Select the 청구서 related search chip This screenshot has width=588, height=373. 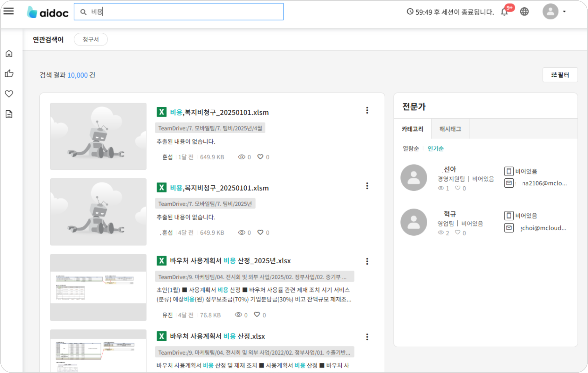point(90,39)
